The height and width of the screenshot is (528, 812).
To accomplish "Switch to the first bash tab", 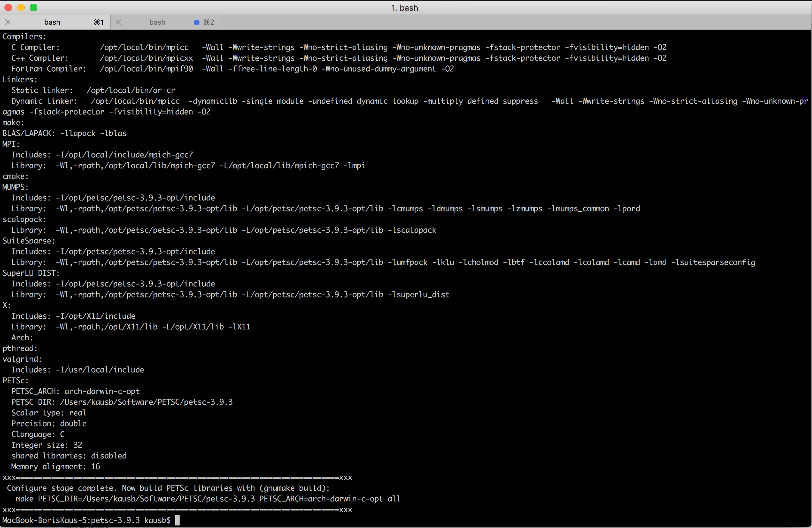I will (x=55, y=22).
